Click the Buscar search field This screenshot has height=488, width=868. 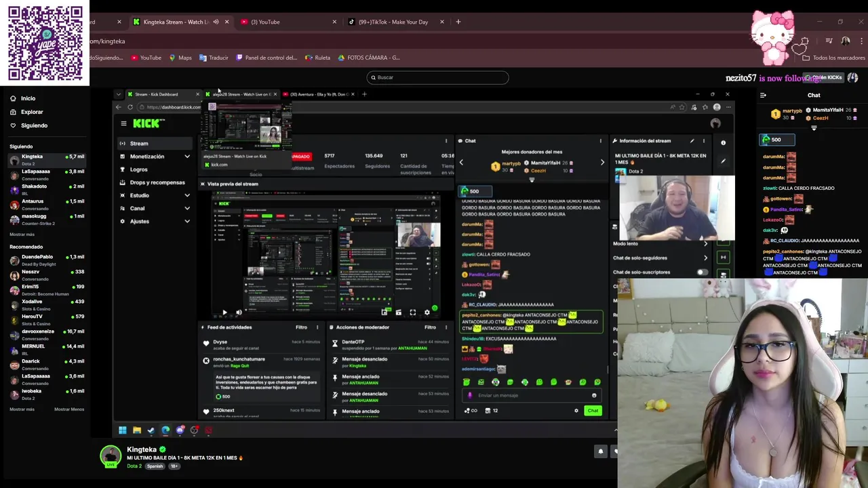click(437, 77)
